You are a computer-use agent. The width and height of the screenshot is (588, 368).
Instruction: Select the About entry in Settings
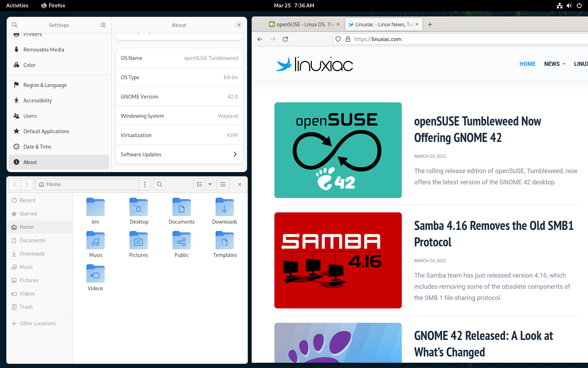coord(59,162)
